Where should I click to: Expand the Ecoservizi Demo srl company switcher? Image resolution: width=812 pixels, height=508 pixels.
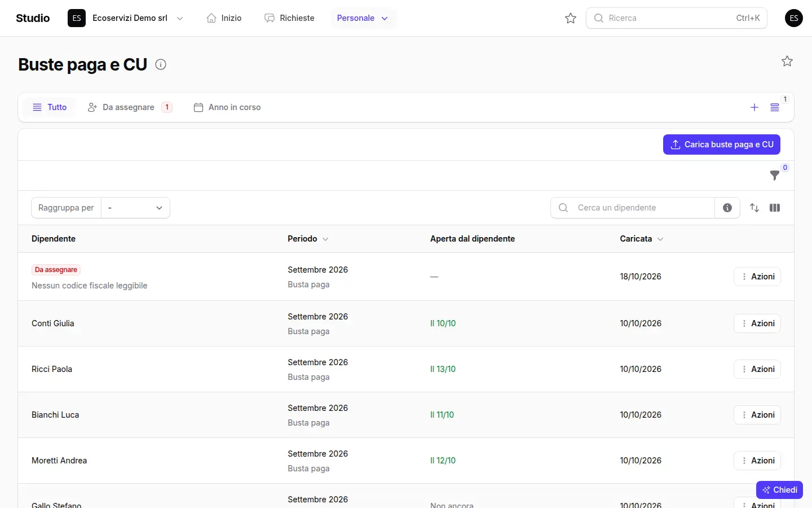(x=180, y=18)
